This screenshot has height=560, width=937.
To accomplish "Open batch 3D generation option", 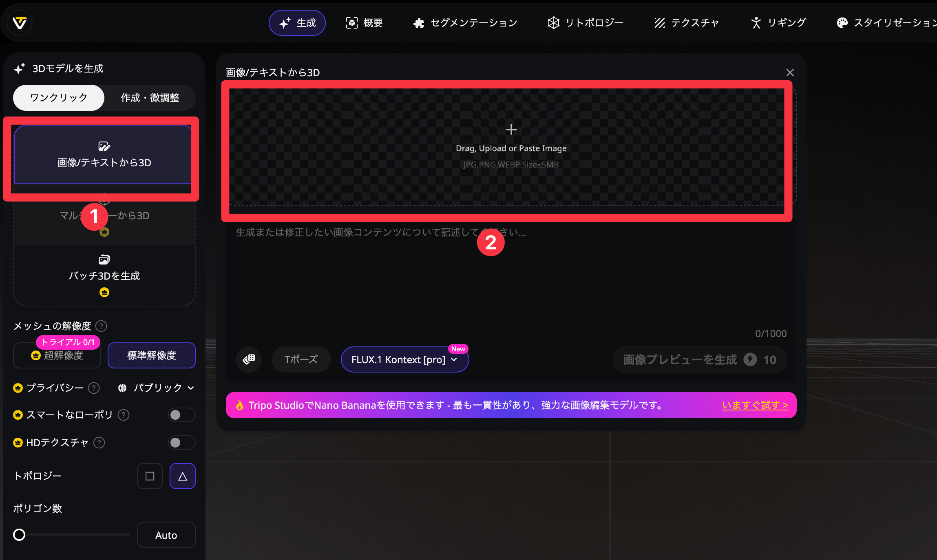I will point(104,275).
